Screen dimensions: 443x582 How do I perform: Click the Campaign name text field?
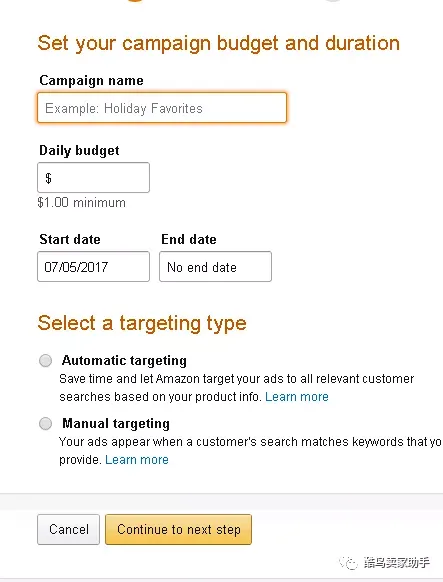click(x=162, y=108)
